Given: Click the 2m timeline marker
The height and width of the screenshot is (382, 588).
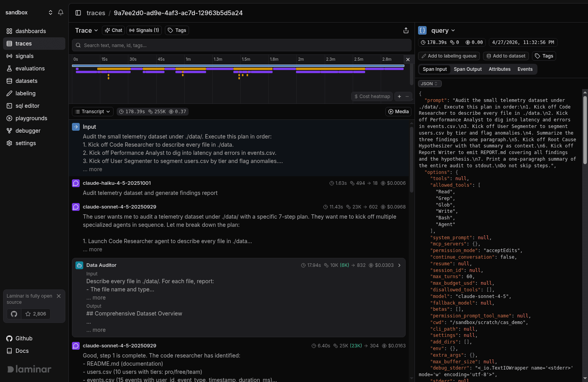Looking at the screenshot, I should point(301,60).
